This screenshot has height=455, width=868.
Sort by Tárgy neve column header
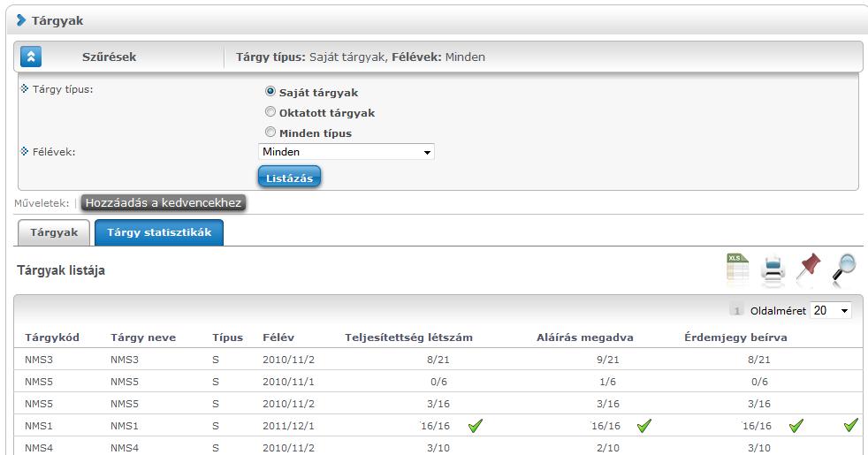point(143,337)
